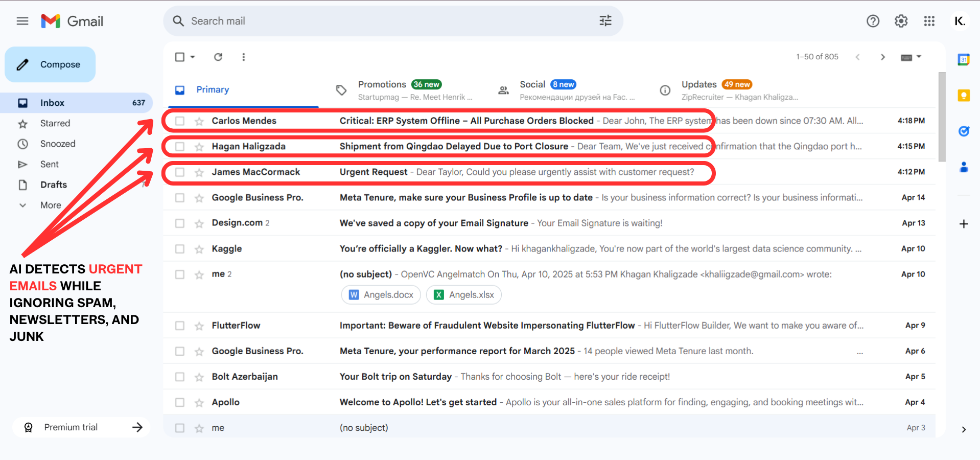This screenshot has width=980, height=460.
Task: Star the Carlos Mendes email
Action: pyautogui.click(x=199, y=121)
